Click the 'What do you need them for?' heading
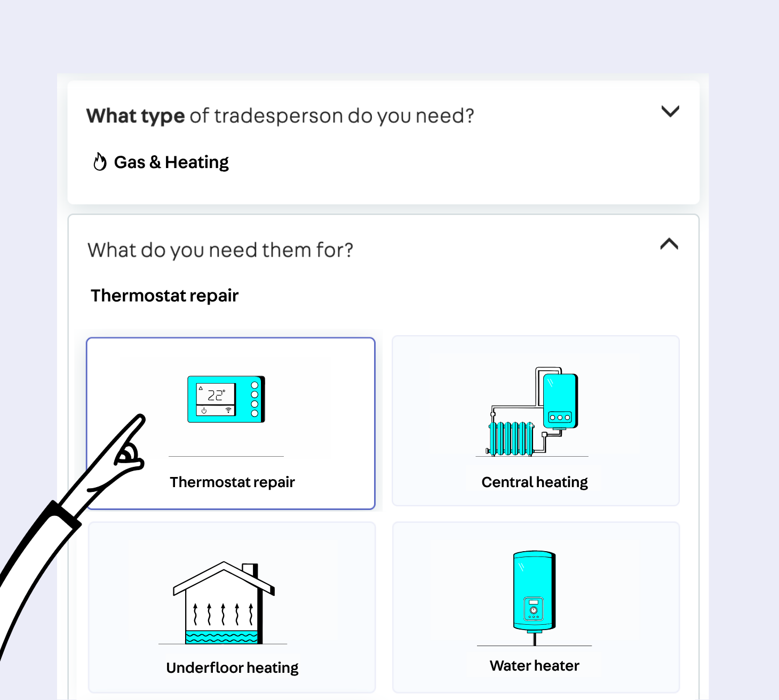The height and width of the screenshot is (700, 779). coord(220,250)
